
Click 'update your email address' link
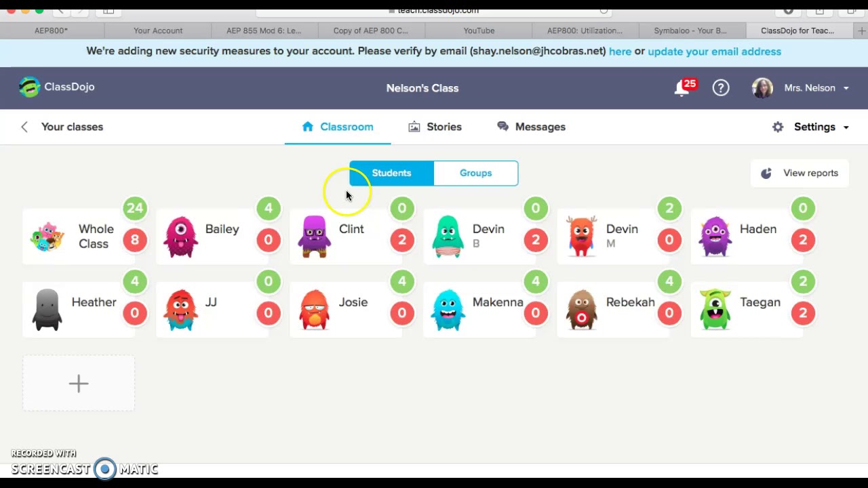pos(714,52)
